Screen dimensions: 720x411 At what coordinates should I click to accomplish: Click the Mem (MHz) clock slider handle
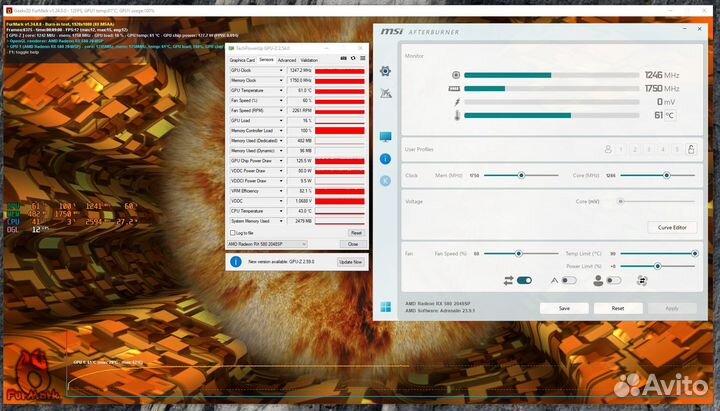[521, 175]
